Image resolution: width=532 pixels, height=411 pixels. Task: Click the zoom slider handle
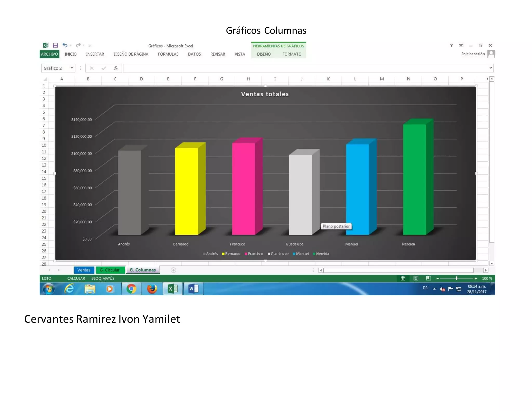(x=456, y=278)
